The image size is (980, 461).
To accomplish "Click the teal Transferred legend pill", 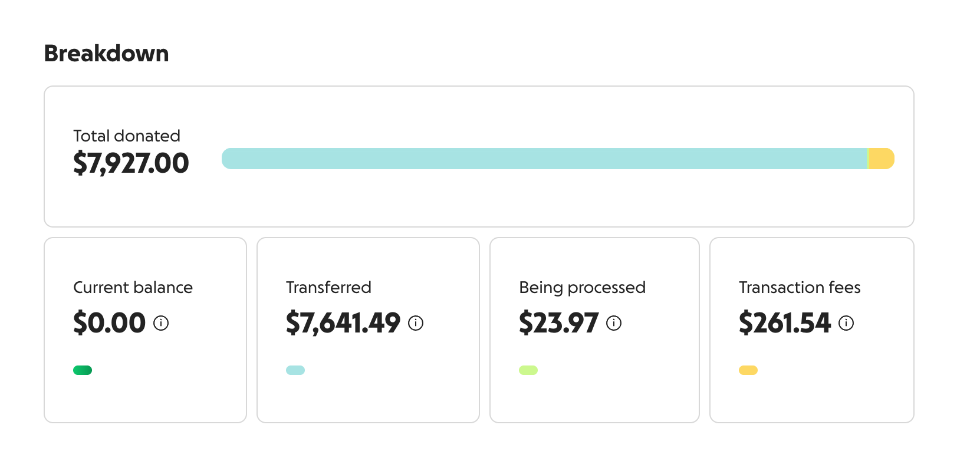I will pos(295,370).
